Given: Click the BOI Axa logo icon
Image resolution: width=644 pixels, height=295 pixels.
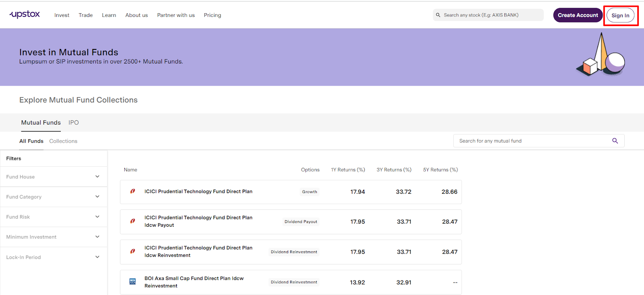Looking at the screenshot, I should (x=132, y=281).
